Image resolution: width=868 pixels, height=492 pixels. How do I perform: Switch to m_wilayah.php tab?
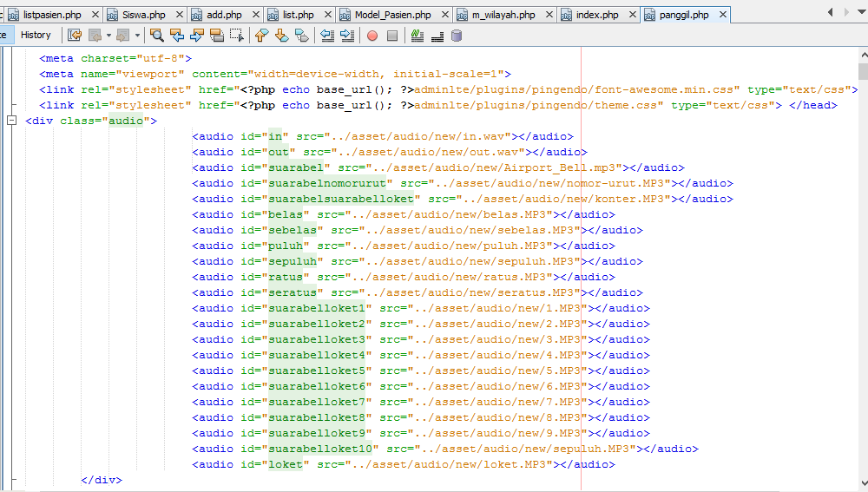tap(503, 15)
